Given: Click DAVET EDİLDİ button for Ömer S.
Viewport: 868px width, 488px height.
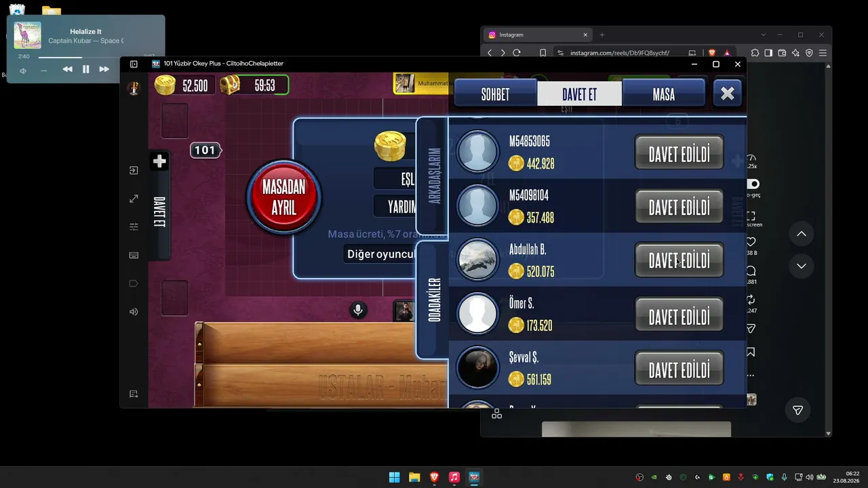Looking at the screenshot, I should [x=679, y=315].
